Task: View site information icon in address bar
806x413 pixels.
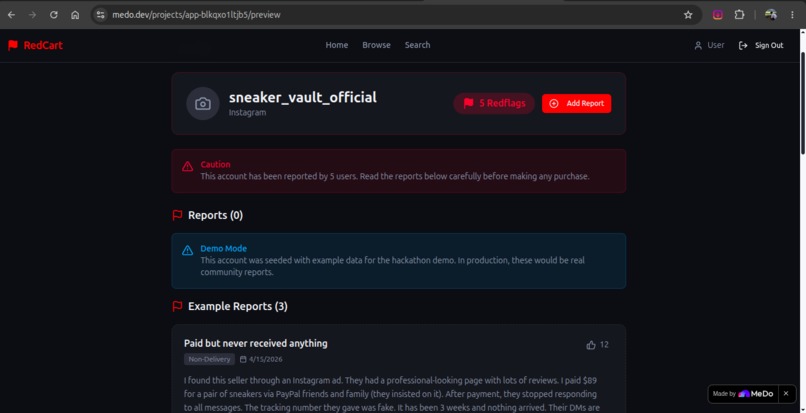Action: tap(101, 15)
